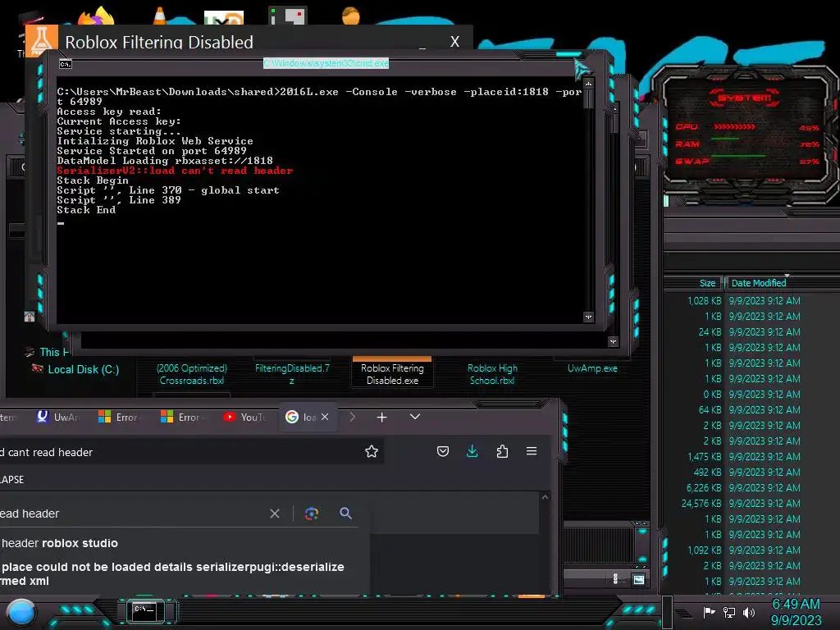840x630 pixels.
Task: Click the RAM meter in System gadget
Action: point(746,144)
